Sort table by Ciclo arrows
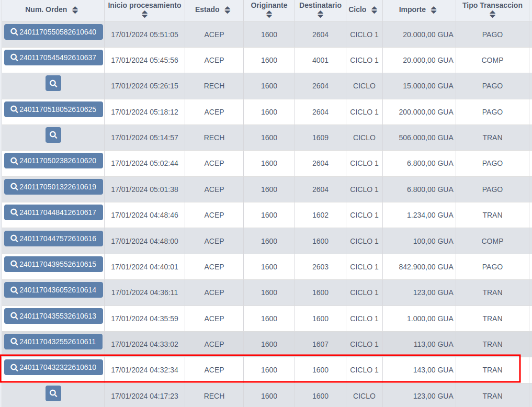Viewport: 532px width, 407px height. [x=374, y=10]
